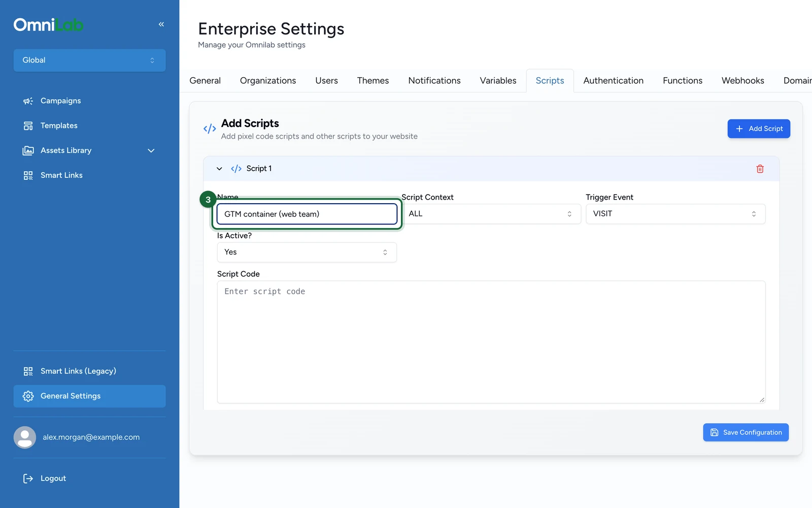Expand the Assets Library submenu chevron
Viewport: 812px width, 508px height.
click(151, 151)
